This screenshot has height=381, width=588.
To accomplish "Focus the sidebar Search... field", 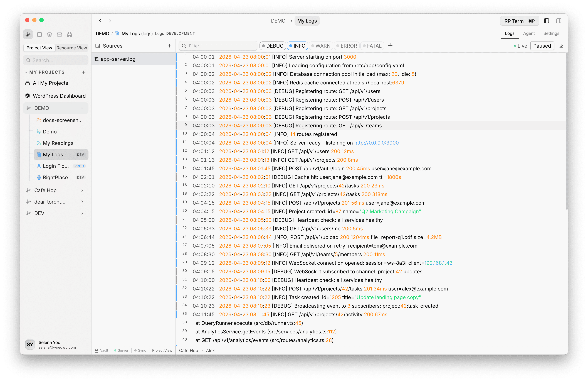I will (56, 60).
